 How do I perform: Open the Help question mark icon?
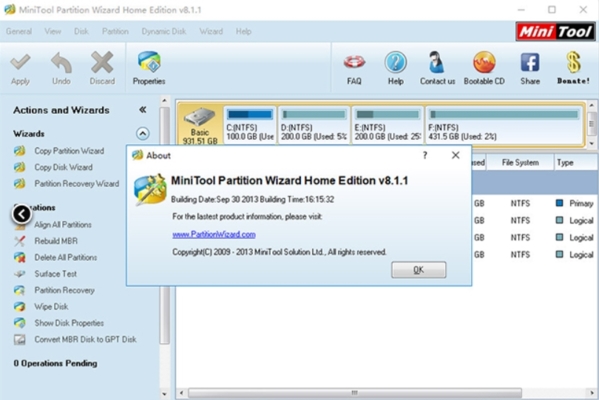tap(395, 62)
